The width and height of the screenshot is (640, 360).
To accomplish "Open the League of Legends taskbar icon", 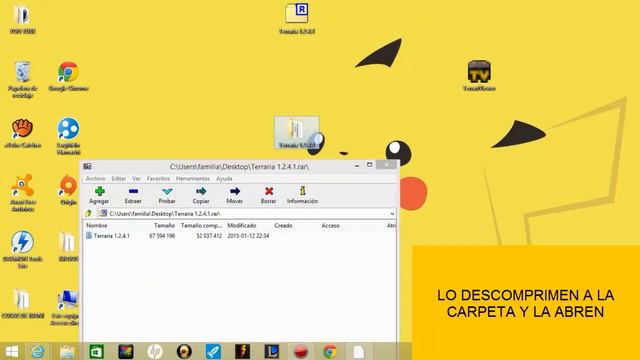I will (x=271, y=351).
